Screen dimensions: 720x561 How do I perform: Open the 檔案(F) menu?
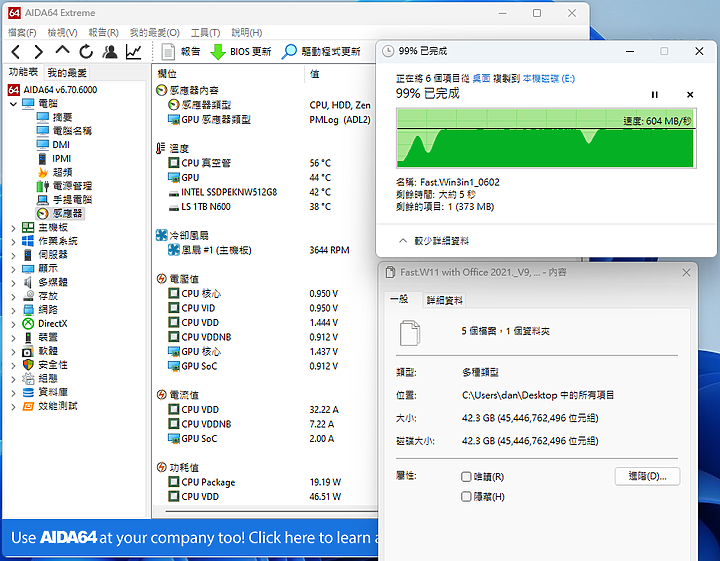tap(22, 33)
